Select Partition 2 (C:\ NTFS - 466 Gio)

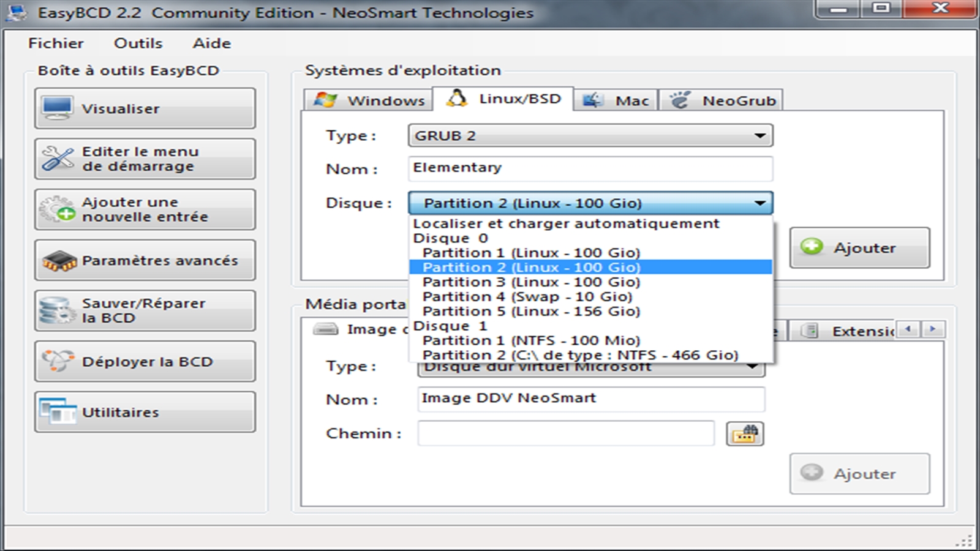tap(590, 355)
